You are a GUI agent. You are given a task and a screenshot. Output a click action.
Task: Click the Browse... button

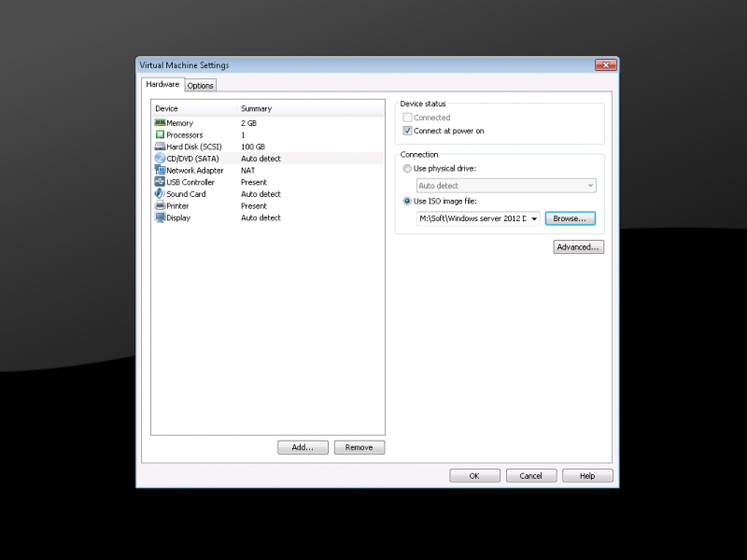tap(571, 218)
